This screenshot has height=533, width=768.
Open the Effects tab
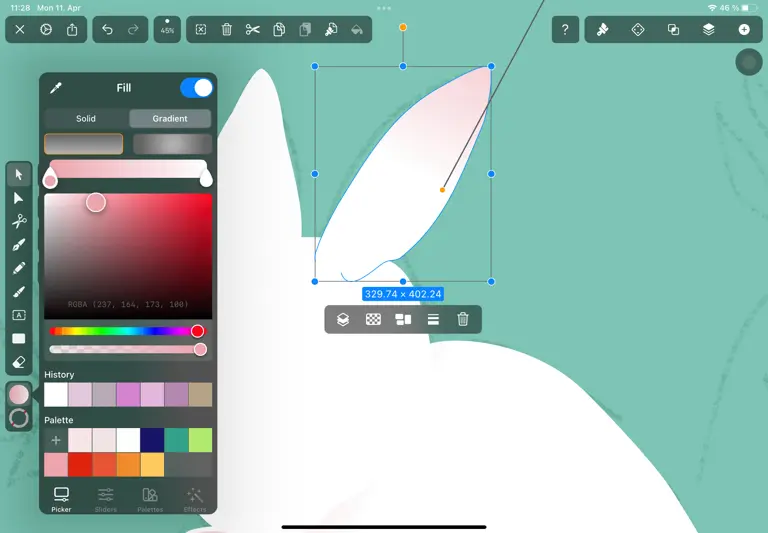[194, 499]
